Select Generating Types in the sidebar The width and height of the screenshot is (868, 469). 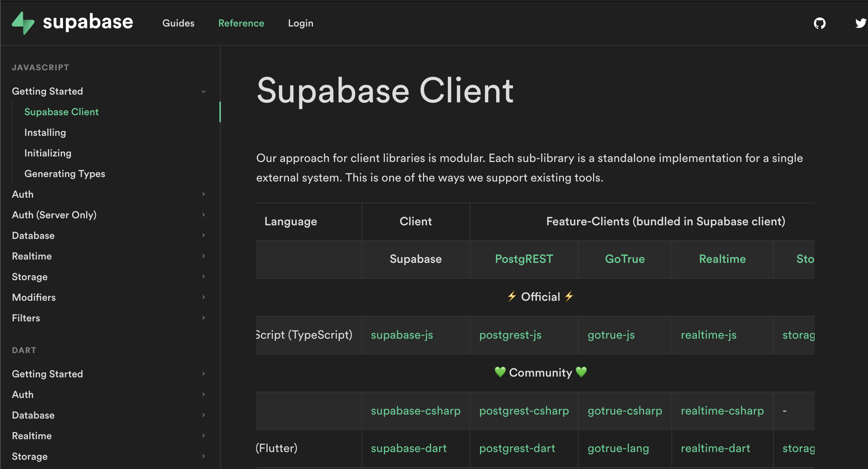(65, 173)
